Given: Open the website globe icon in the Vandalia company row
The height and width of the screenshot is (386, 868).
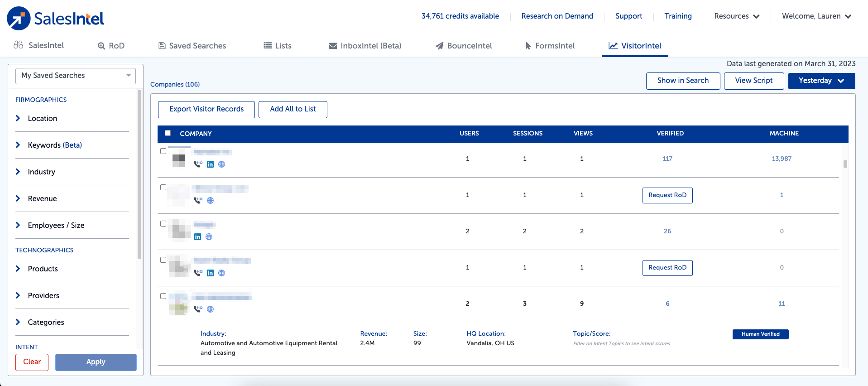Looking at the screenshot, I should click(x=210, y=309).
